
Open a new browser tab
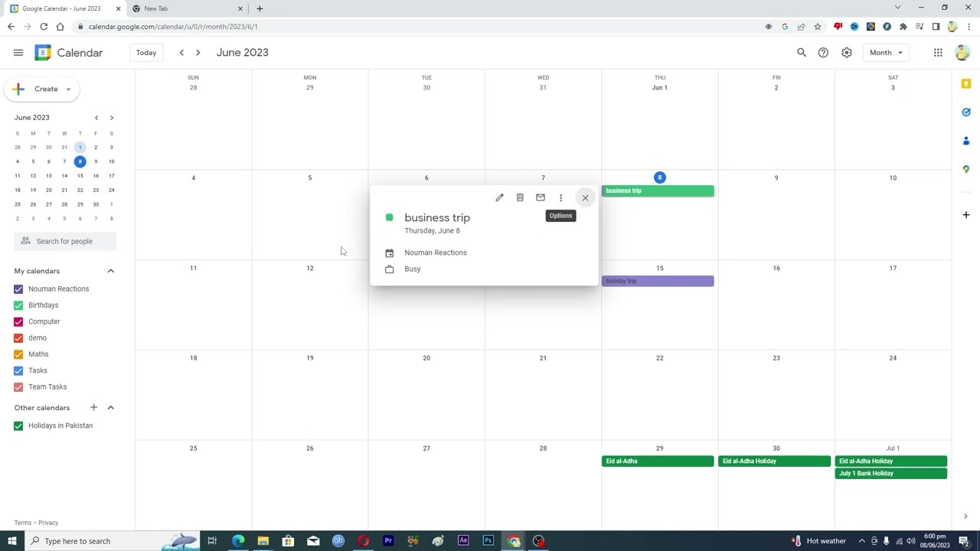(260, 8)
